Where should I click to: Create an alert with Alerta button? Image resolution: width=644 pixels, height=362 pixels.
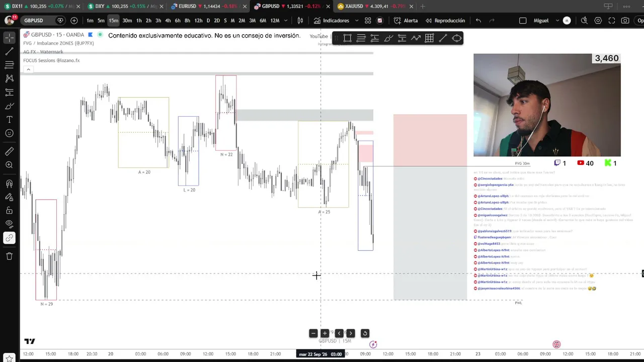coord(406,21)
